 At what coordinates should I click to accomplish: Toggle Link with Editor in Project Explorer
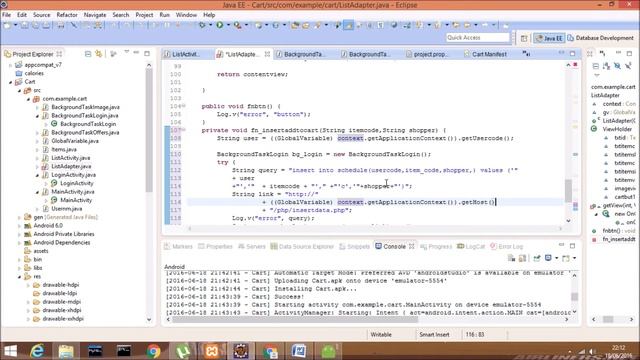99,54
